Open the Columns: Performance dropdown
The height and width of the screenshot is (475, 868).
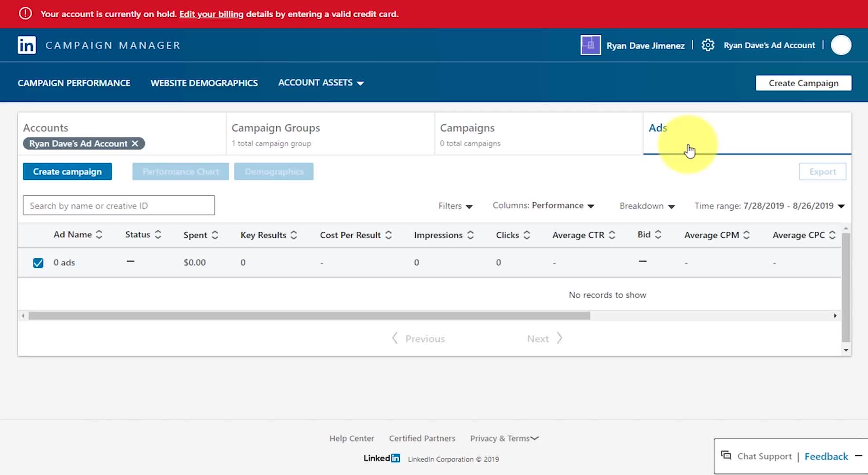[x=543, y=206]
